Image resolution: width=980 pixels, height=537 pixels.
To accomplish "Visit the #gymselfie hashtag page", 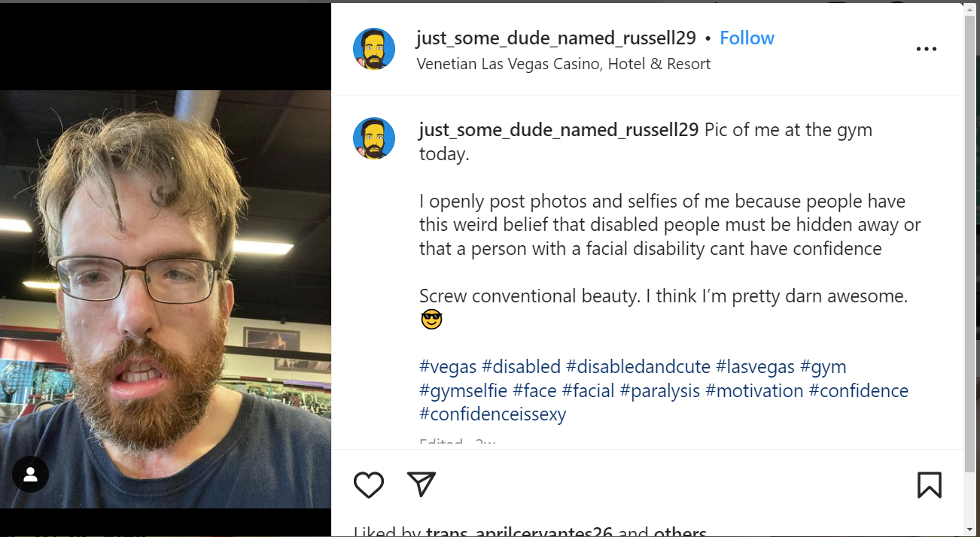I will click(463, 391).
